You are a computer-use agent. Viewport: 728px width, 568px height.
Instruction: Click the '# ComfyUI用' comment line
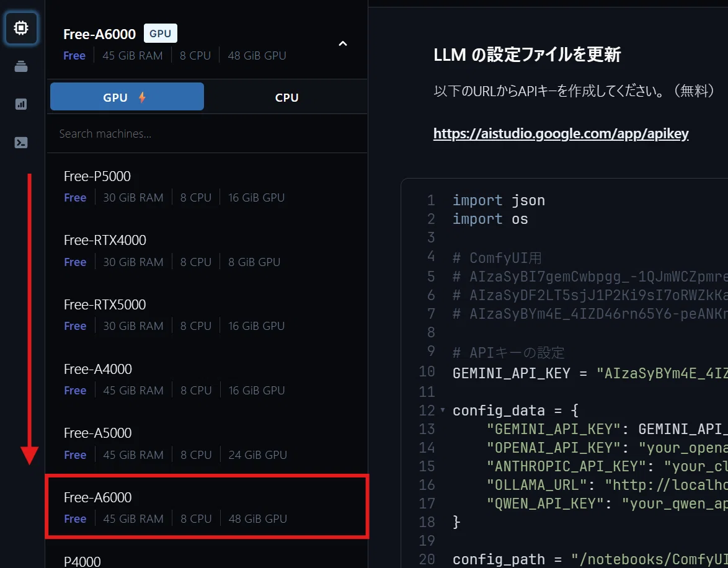(497, 258)
